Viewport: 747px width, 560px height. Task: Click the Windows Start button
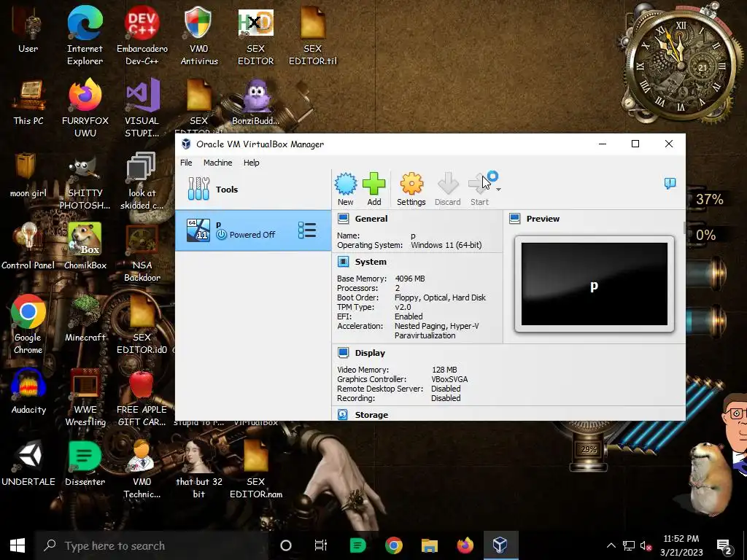pyautogui.click(x=18, y=545)
